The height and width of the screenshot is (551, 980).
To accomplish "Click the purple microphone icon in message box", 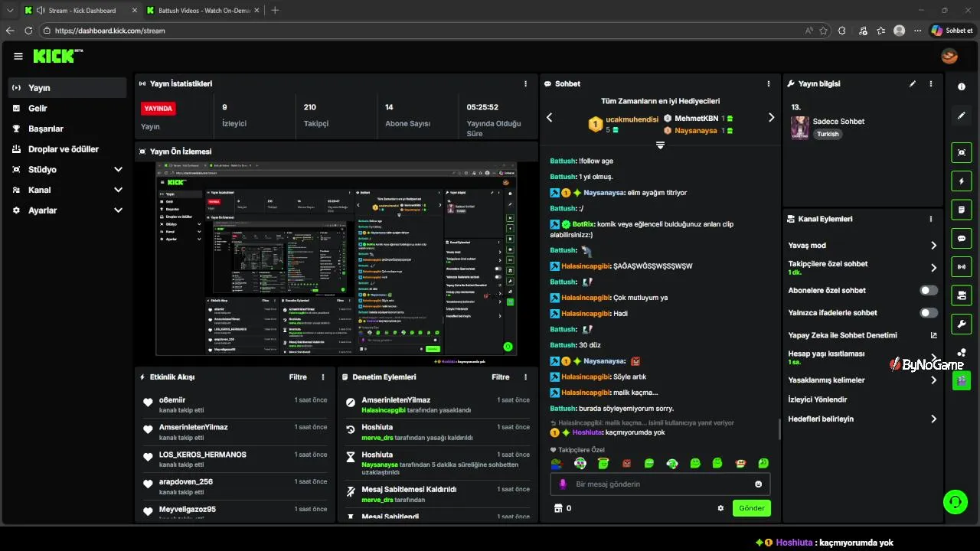I will click(563, 484).
